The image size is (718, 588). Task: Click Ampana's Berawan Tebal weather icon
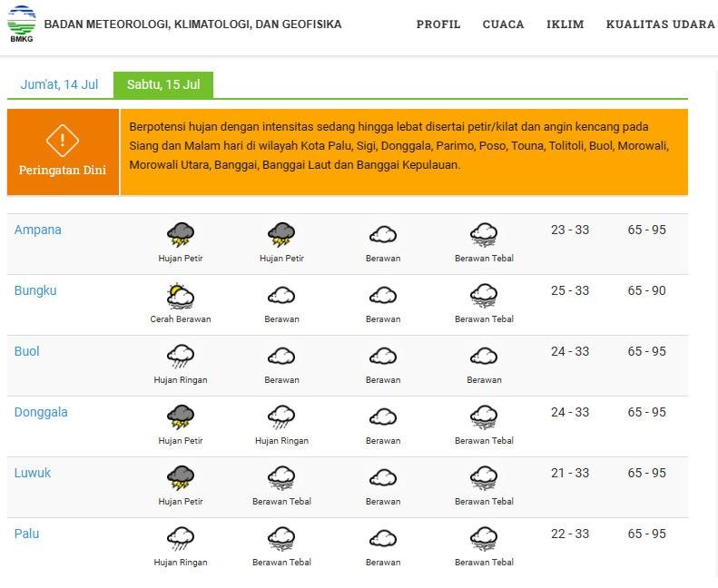[x=484, y=235]
